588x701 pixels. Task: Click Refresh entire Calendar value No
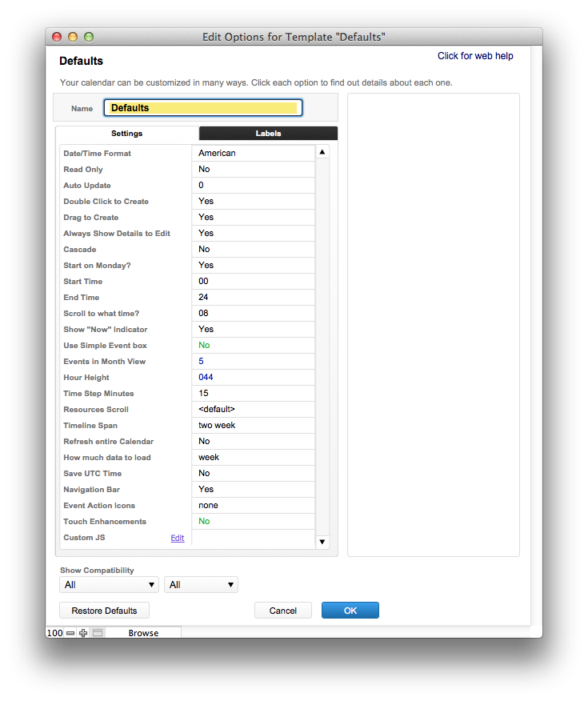pyautogui.click(x=254, y=441)
